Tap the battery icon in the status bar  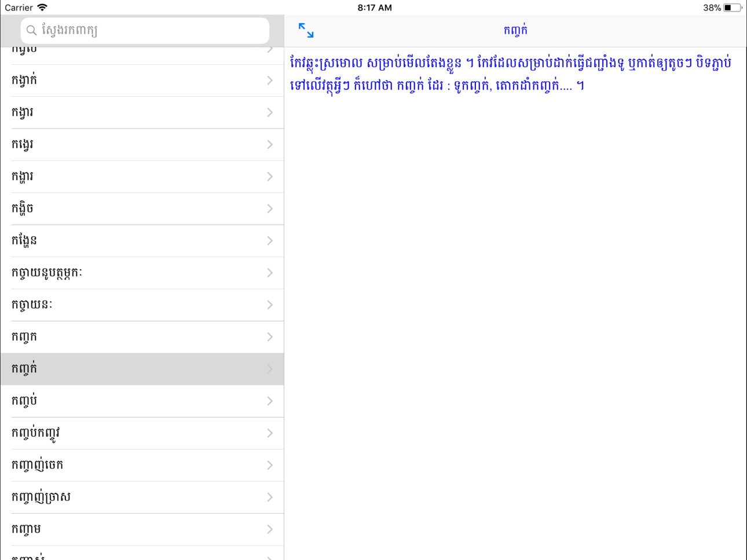point(732,8)
